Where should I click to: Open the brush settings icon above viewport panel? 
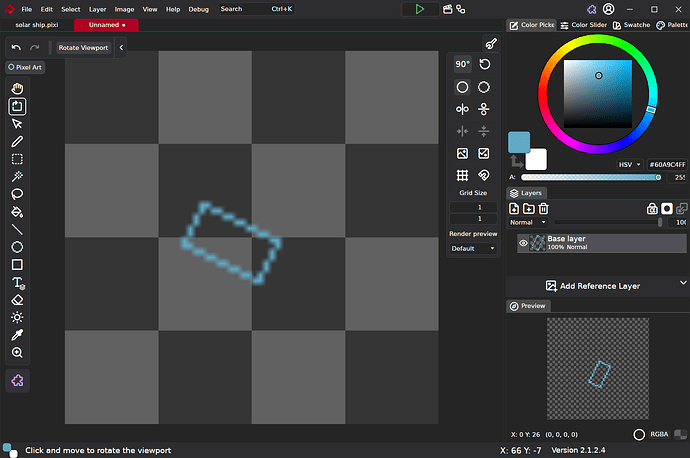point(491,44)
